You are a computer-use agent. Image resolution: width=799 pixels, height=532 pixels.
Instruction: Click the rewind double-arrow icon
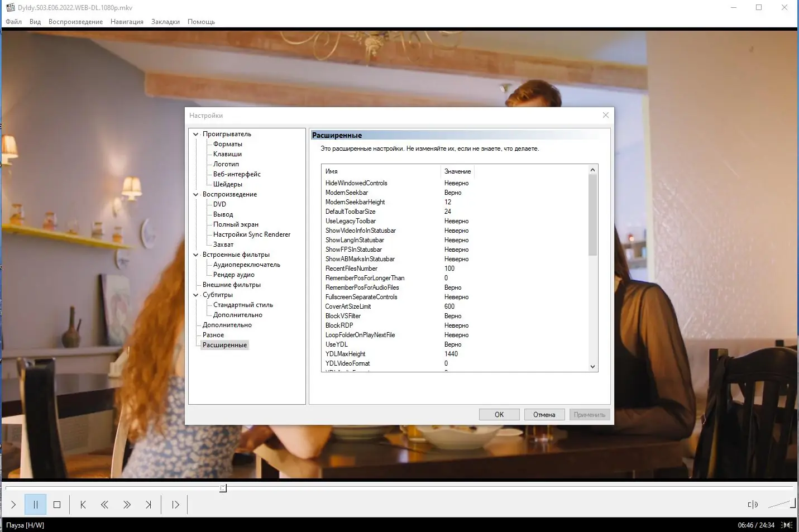click(104, 505)
